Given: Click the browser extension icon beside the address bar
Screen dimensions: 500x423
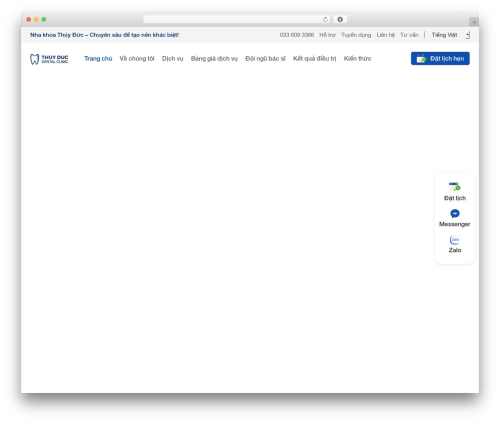Looking at the screenshot, I should point(340,19).
